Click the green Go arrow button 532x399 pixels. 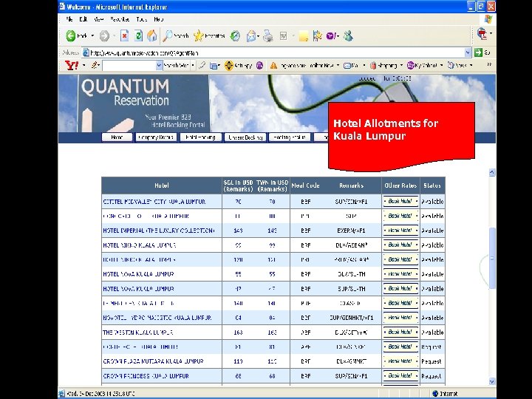478,52
